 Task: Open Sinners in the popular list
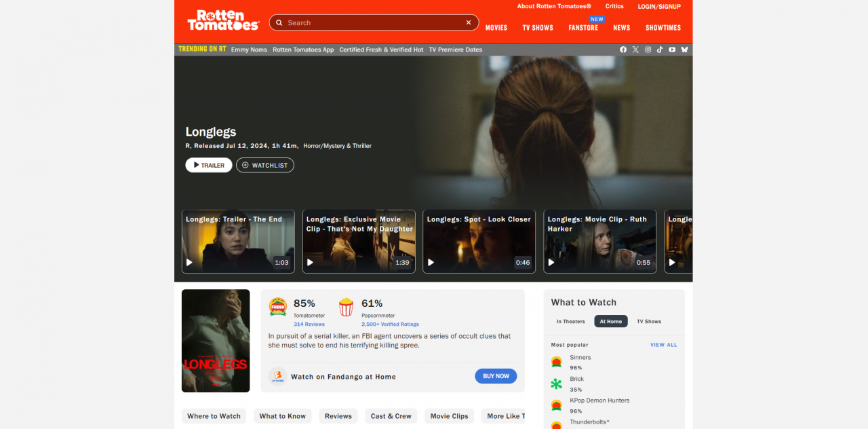pyautogui.click(x=580, y=358)
